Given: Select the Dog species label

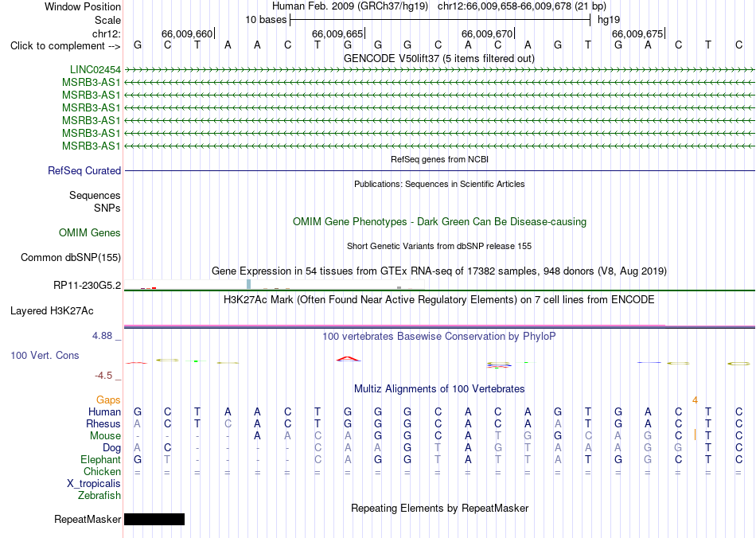Looking at the screenshot, I should 112,448.
